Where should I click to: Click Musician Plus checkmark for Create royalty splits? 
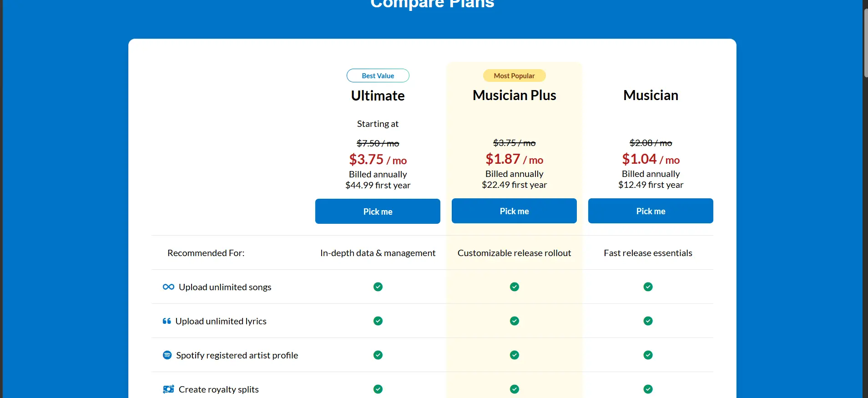[515, 389]
